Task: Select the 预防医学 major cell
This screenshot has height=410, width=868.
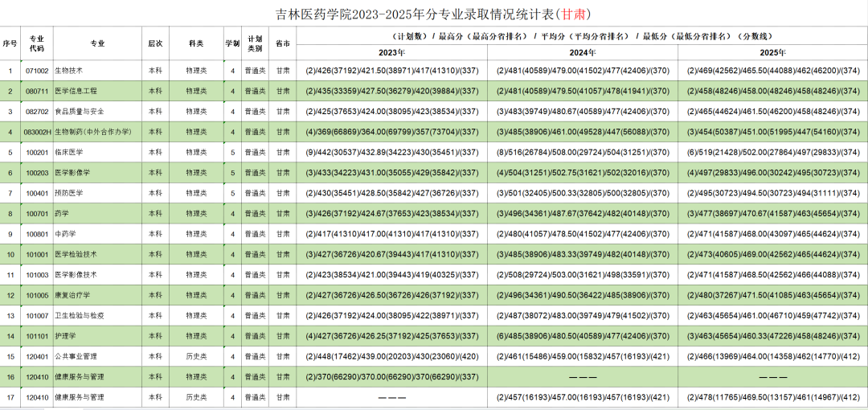Action: [98, 193]
